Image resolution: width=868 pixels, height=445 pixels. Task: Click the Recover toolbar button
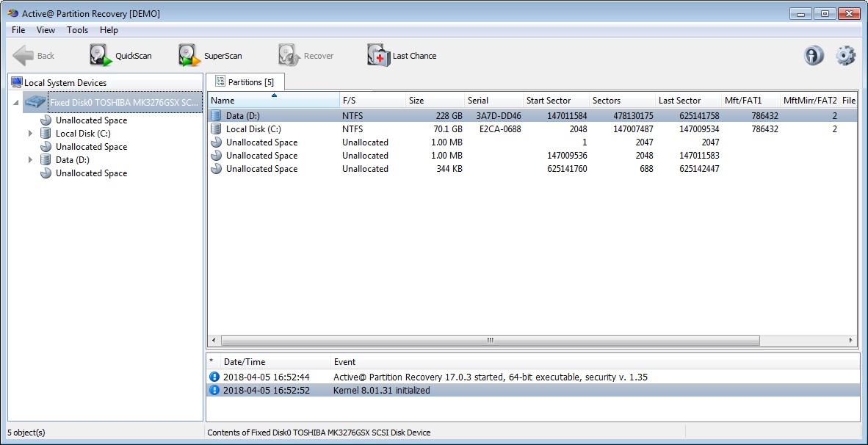305,55
